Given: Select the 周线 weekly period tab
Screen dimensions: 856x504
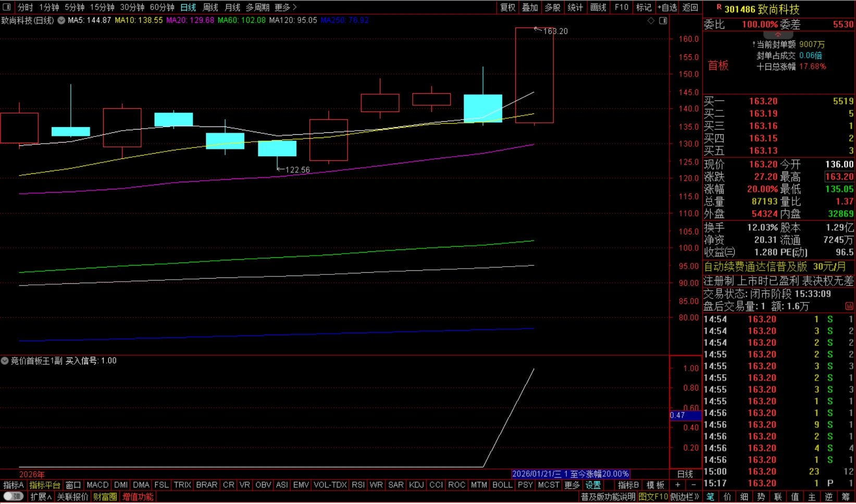Looking at the screenshot, I should tap(210, 7).
